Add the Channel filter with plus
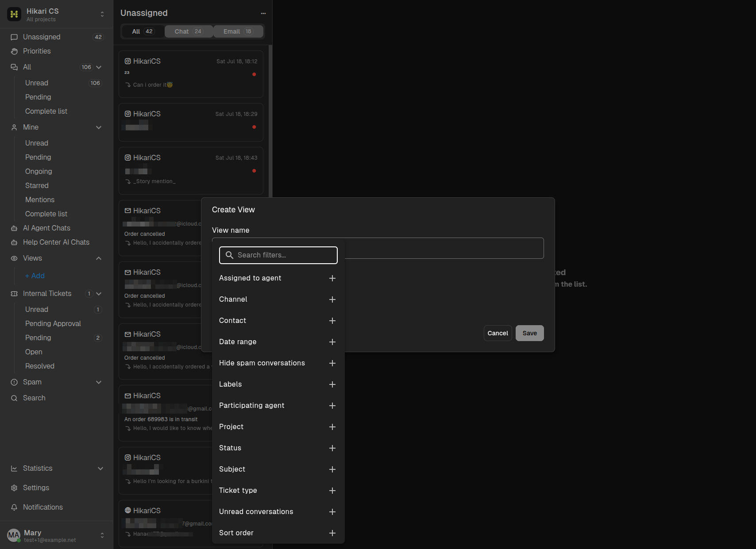This screenshot has width=756, height=549. click(x=332, y=299)
